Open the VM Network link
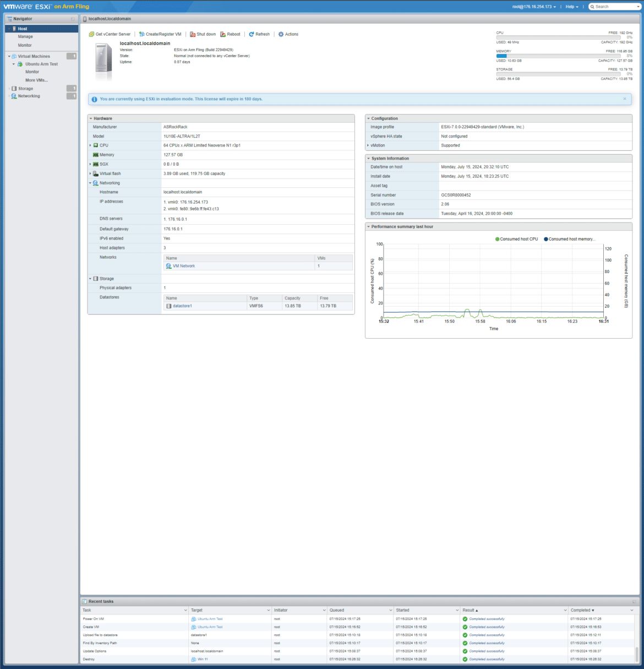644x669 pixels. (x=184, y=266)
